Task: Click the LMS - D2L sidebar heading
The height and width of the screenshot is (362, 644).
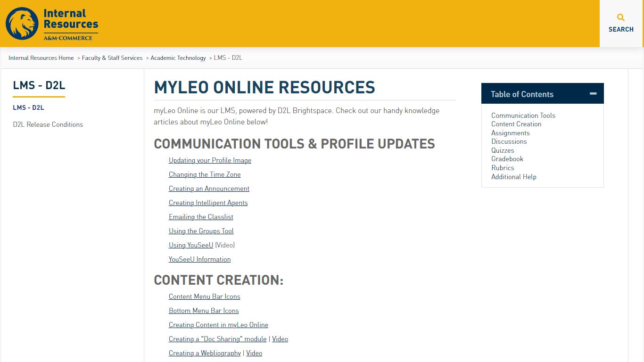Action: (x=39, y=85)
